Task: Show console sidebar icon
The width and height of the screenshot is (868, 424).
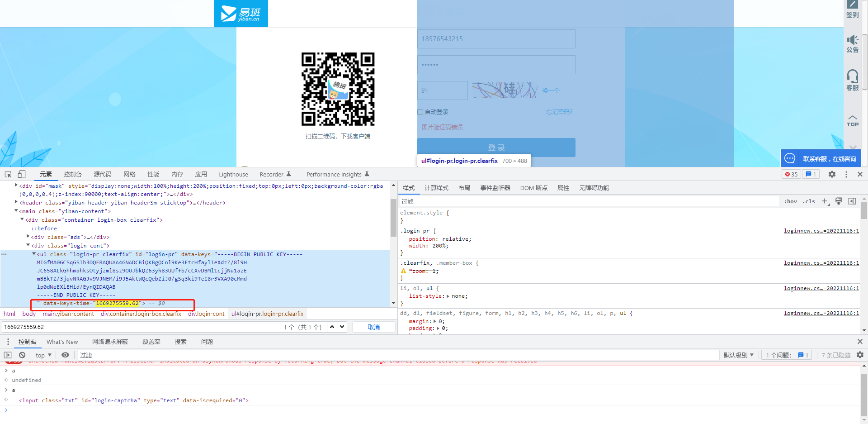Action: pyautogui.click(x=8, y=355)
